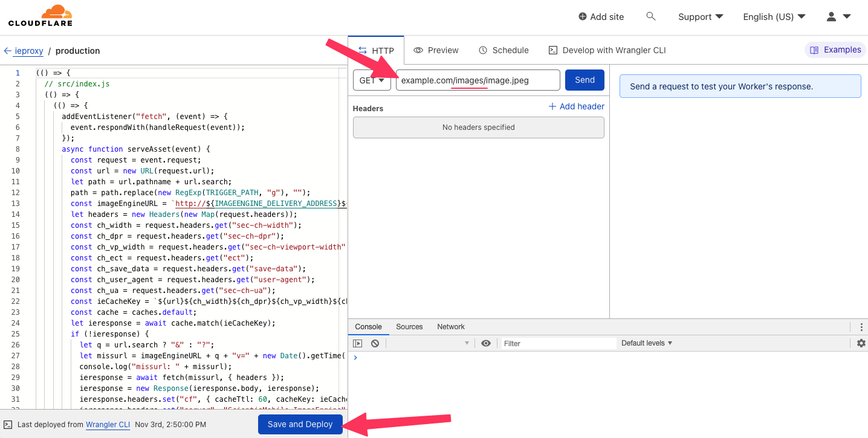Click the 'No headers specified' box
This screenshot has width=868, height=438.
click(479, 127)
